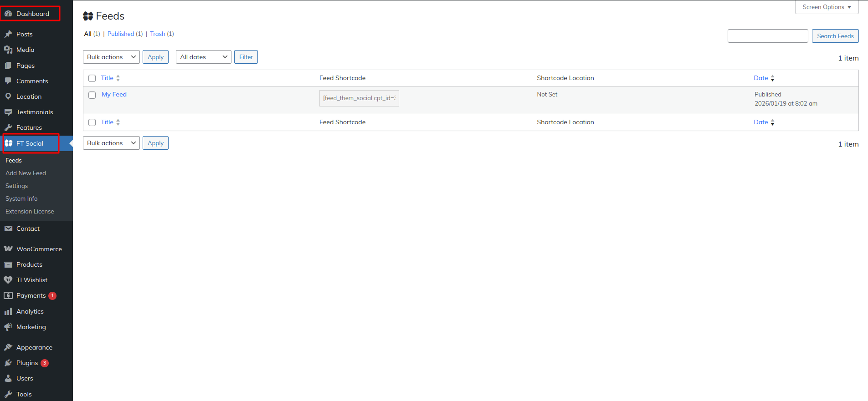This screenshot has height=401, width=868.
Task: Click the Shortcode Location column header
Action: tap(565, 78)
